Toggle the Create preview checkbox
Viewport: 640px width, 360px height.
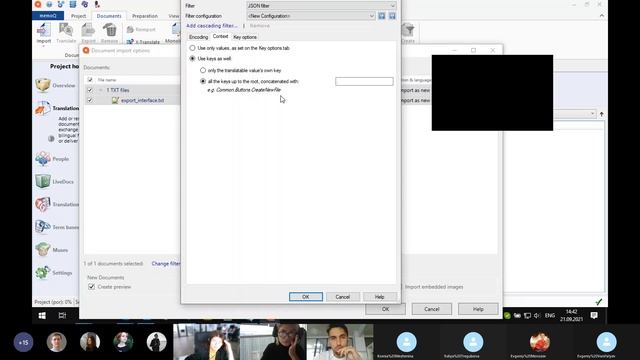click(x=91, y=287)
